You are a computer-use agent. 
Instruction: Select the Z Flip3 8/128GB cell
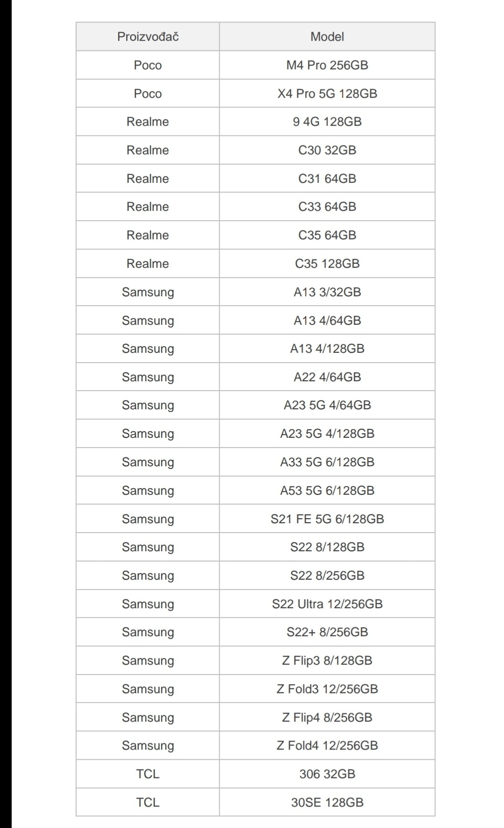(327, 660)
